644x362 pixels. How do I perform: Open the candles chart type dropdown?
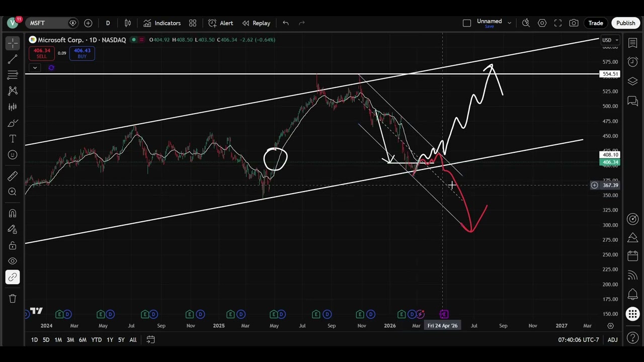pos(128,23)
